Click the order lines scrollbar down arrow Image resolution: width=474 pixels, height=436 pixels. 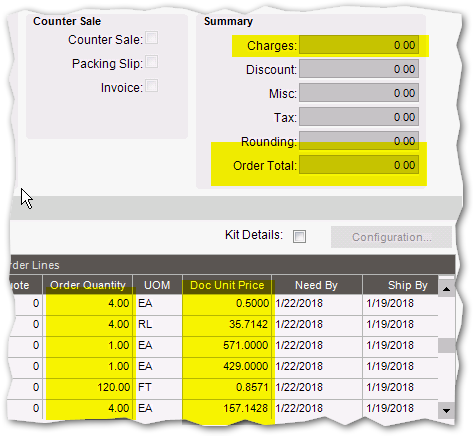click(446, 410)
